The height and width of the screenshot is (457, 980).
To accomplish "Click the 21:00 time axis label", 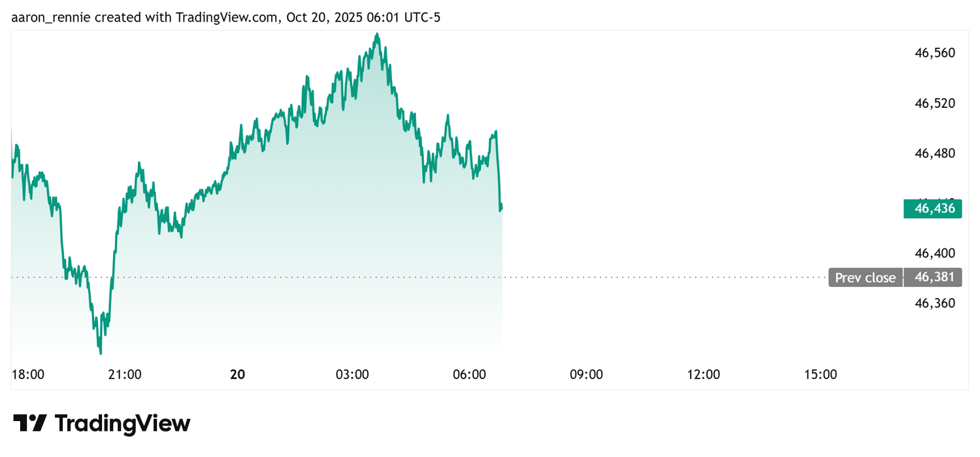I will (x=124, y=375).
